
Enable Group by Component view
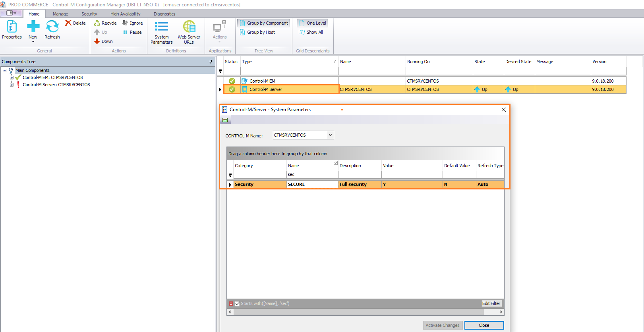point(264,23)
